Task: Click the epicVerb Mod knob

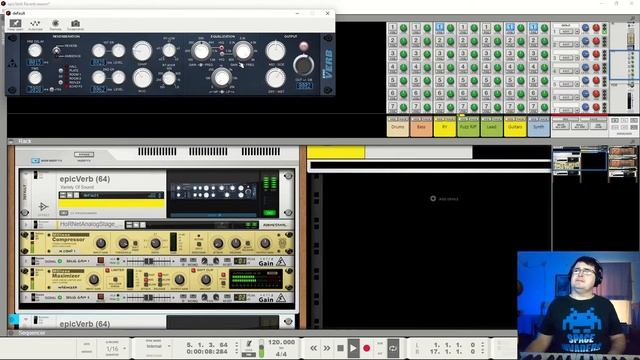Action: tap(142, 78)
